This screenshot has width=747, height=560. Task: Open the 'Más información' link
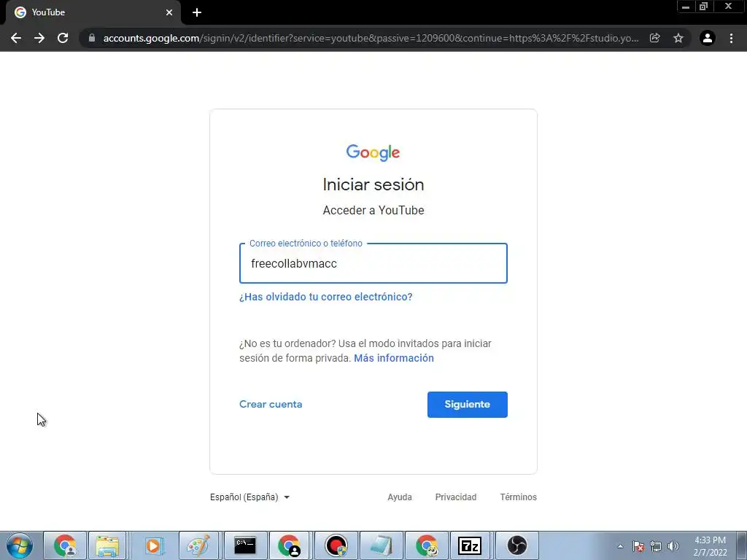point(394,358)
